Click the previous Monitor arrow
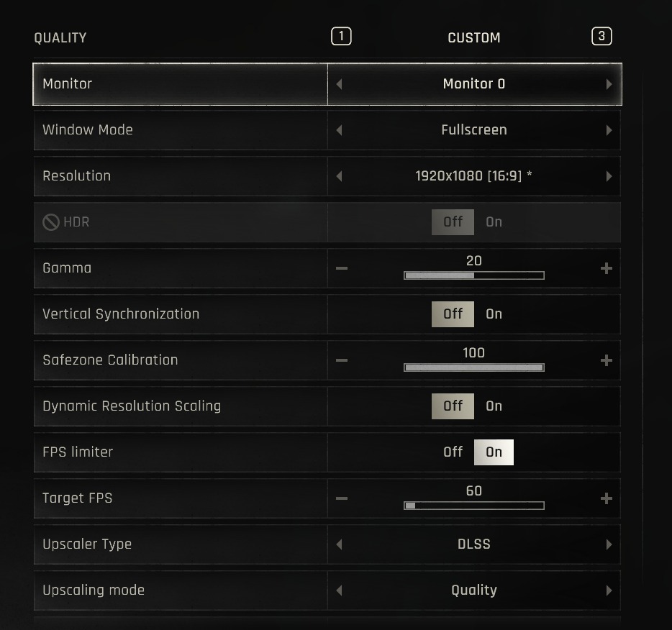Viewport: 672px width, 630px height. pyautogui.click(x=339, y=84)
